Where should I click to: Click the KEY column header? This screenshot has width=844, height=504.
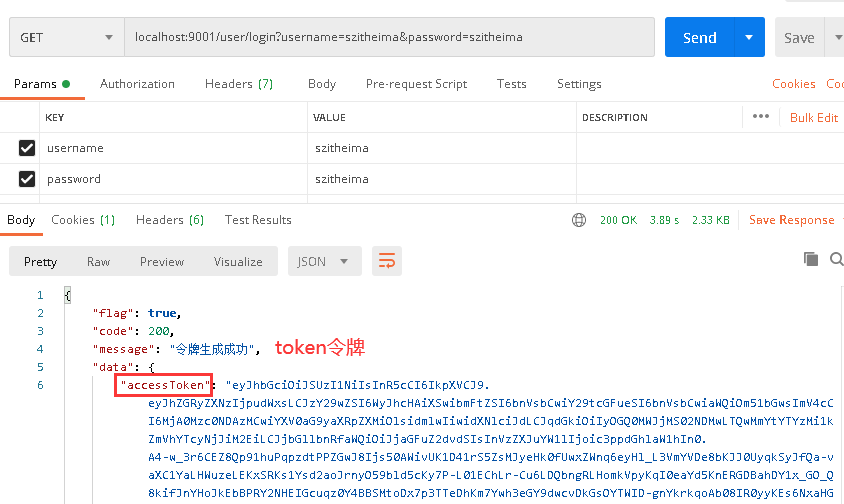click(x=54, y=117)
